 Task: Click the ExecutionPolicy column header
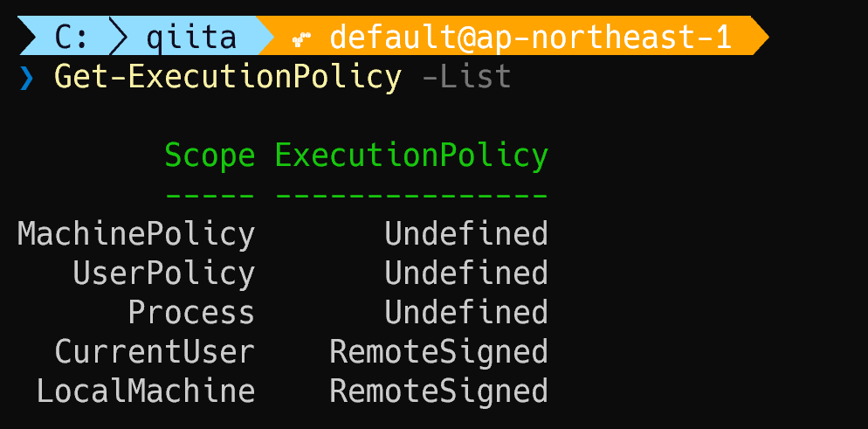411,156
